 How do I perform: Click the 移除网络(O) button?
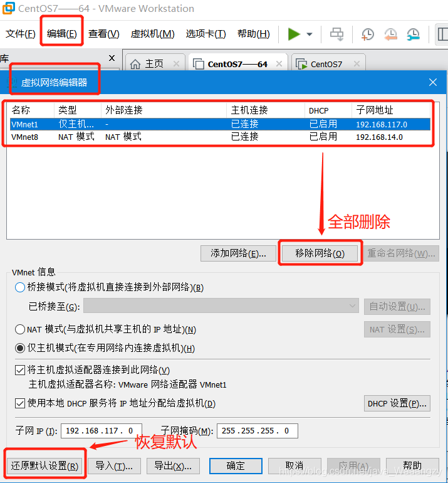click(320, 253)
